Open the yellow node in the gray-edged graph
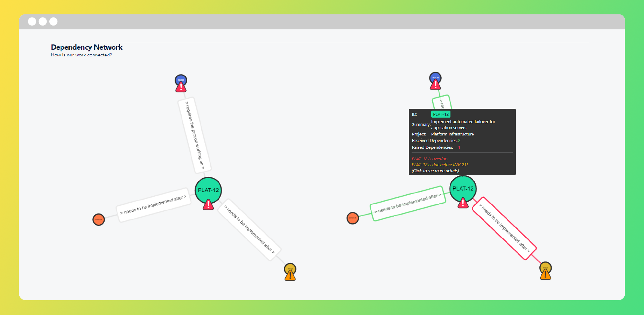This screenshot has height=315, width=644. coord(290,269)
